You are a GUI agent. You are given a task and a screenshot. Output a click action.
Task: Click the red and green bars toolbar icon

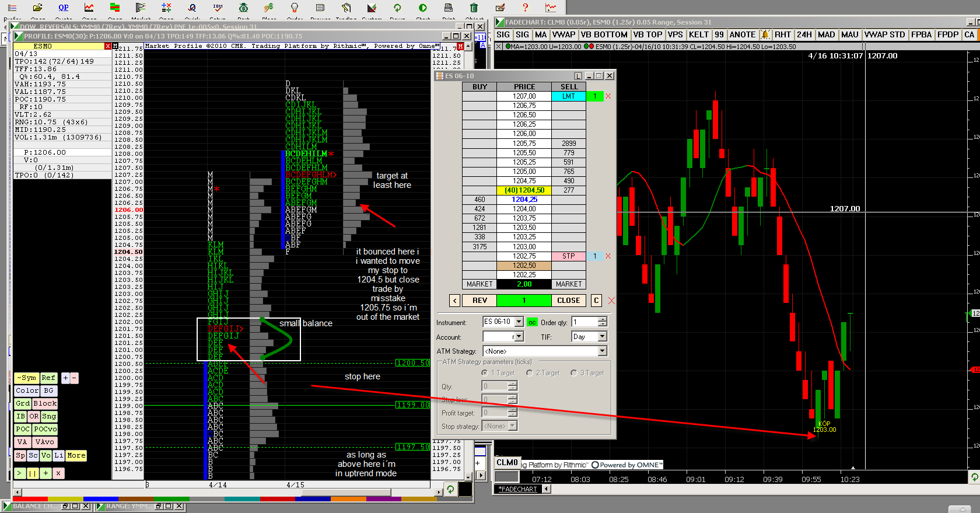point(115,8)
